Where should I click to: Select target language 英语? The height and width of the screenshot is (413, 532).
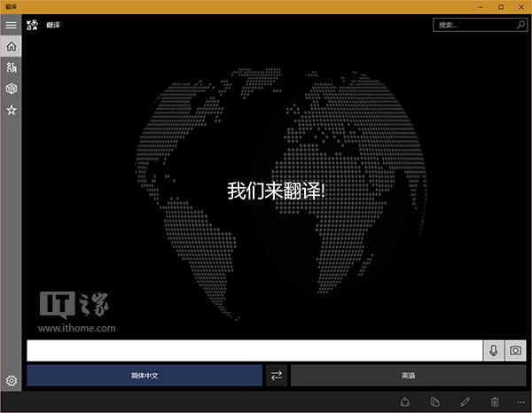408,376
